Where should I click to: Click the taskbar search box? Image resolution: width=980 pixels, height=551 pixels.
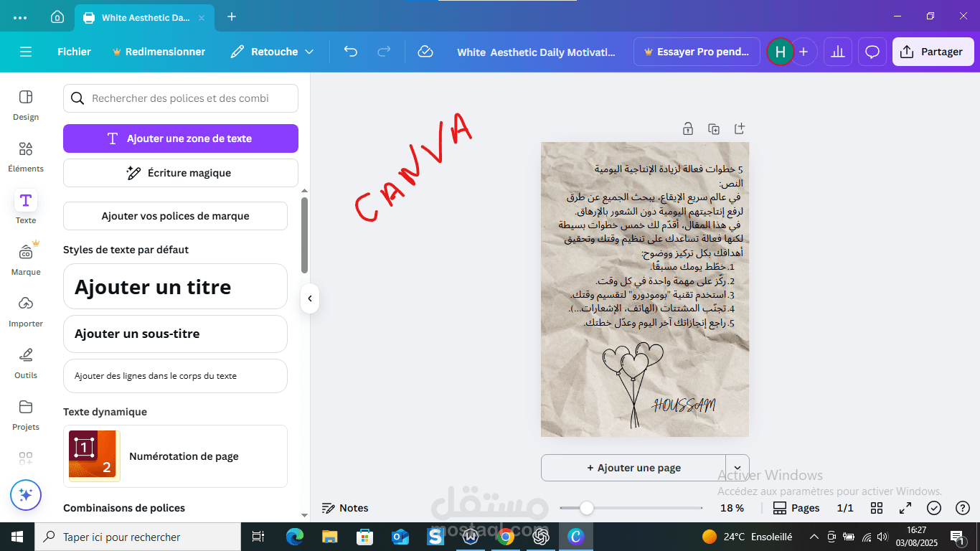click(138, 537)
